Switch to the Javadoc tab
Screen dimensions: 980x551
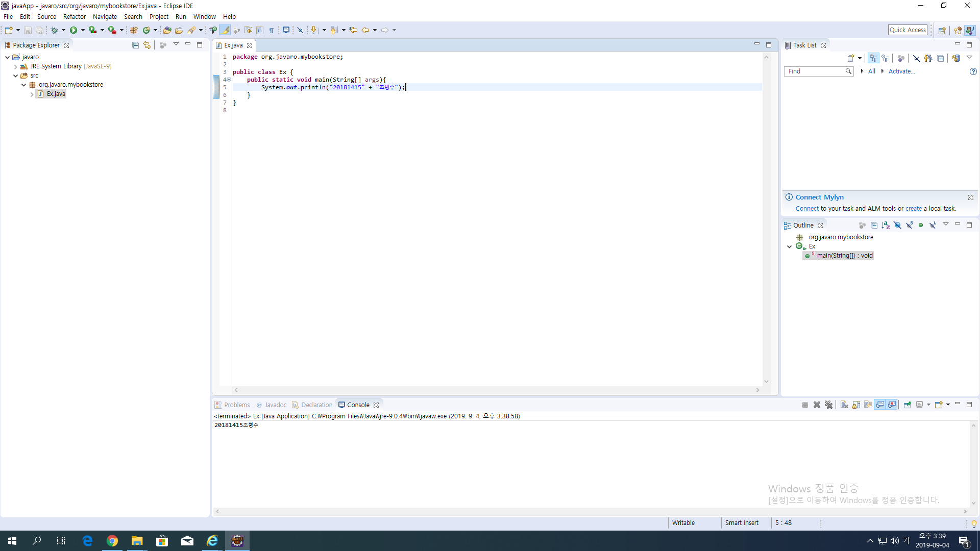(271, 405)
